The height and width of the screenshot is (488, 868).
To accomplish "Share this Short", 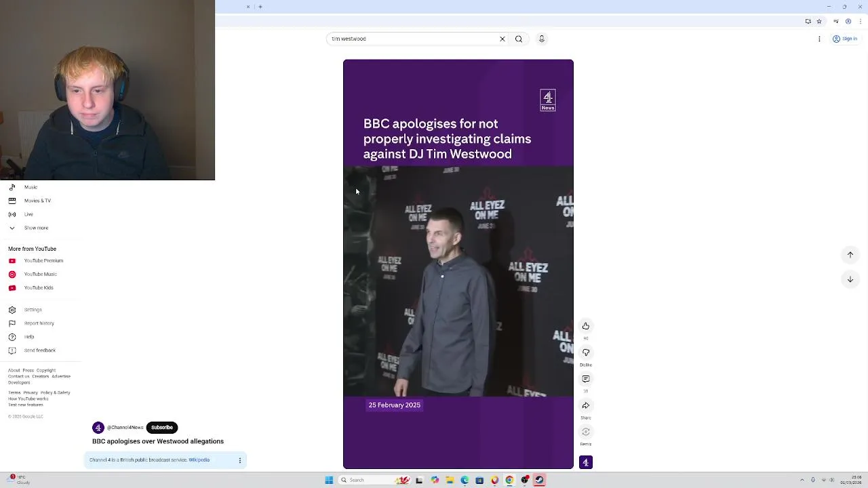I will [586, 405].
